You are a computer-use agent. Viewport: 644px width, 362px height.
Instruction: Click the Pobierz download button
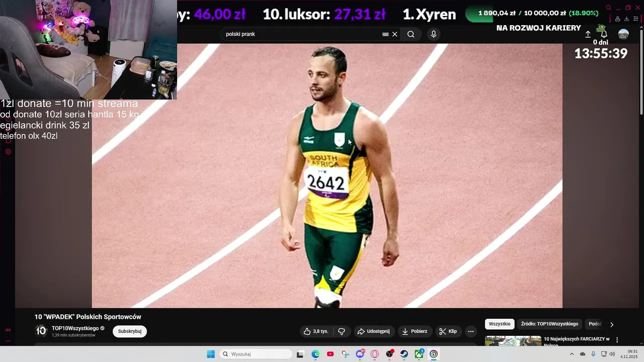pos(415,331)
